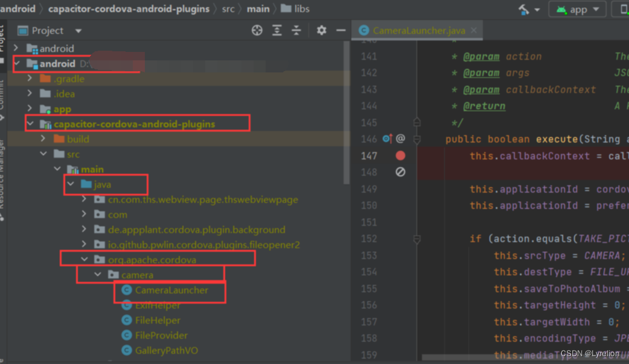Click the @return Javadoc tag
629x364 pixels.
pos(484,106)
